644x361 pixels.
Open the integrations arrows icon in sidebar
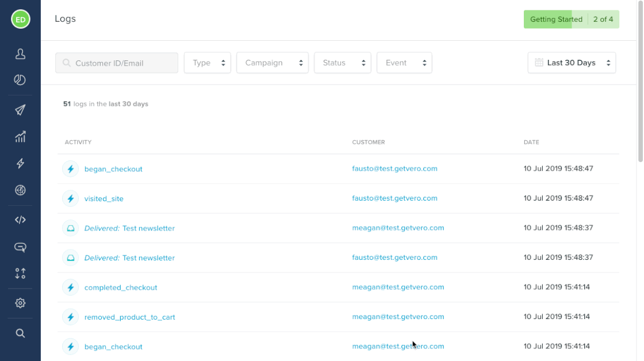tap(20, 274)
